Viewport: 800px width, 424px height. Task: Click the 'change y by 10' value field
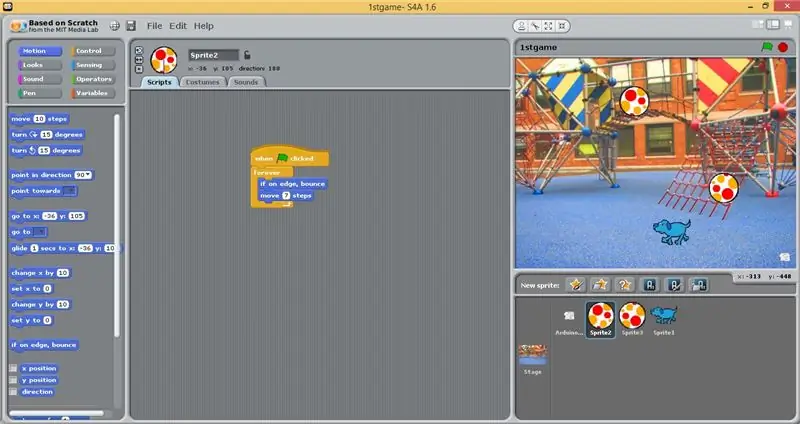pyautogui.click(x=63, y=305)
